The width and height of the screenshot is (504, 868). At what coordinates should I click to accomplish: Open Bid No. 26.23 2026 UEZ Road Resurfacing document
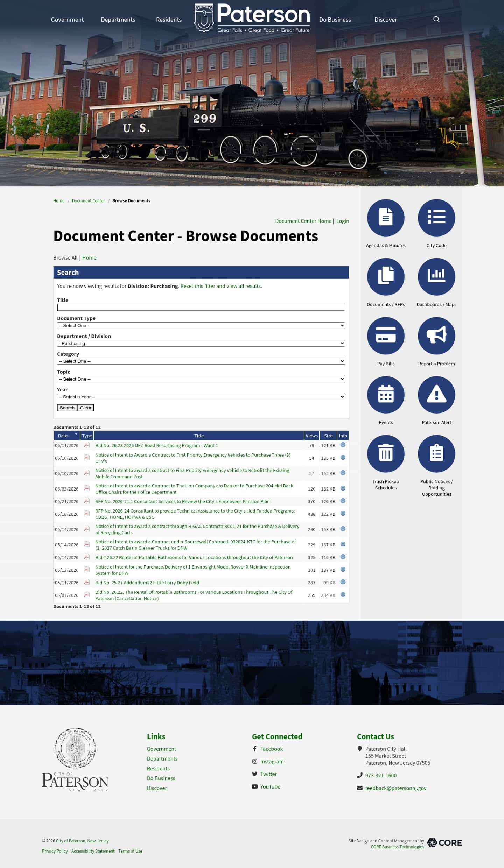click(x=156, y=445)
